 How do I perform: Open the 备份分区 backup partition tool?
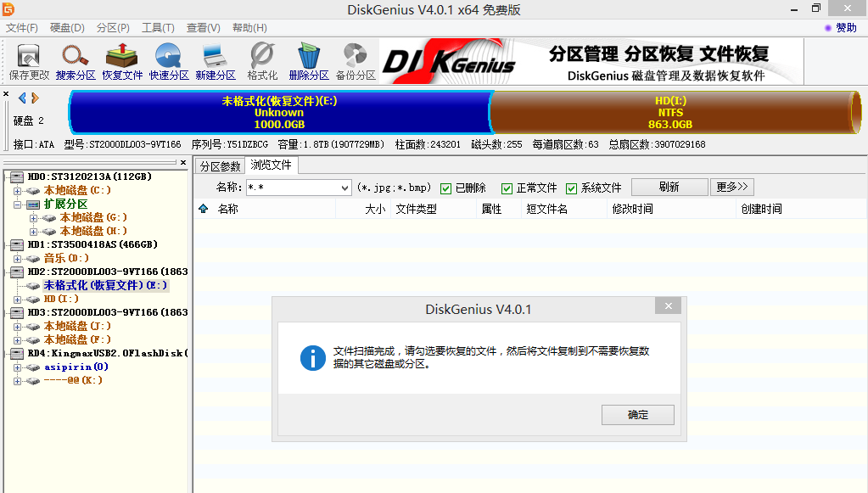356,61
